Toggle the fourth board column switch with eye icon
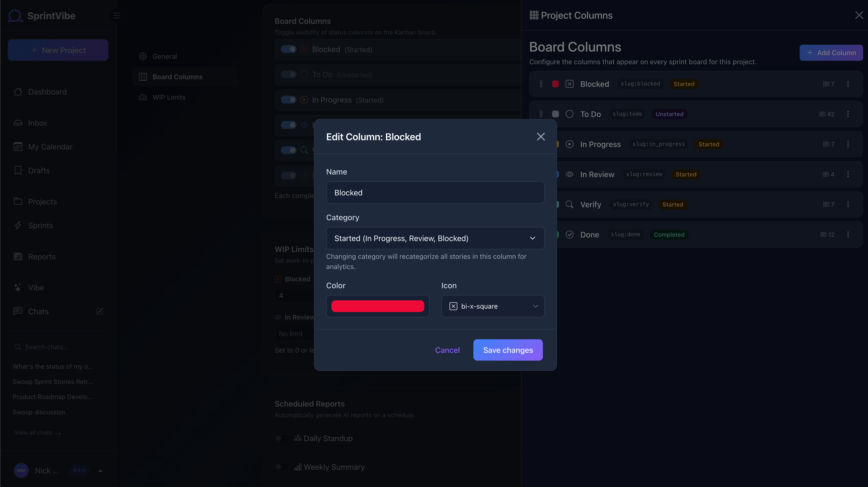The width and height of the screenshot is (868, 487). click(289, 125)
